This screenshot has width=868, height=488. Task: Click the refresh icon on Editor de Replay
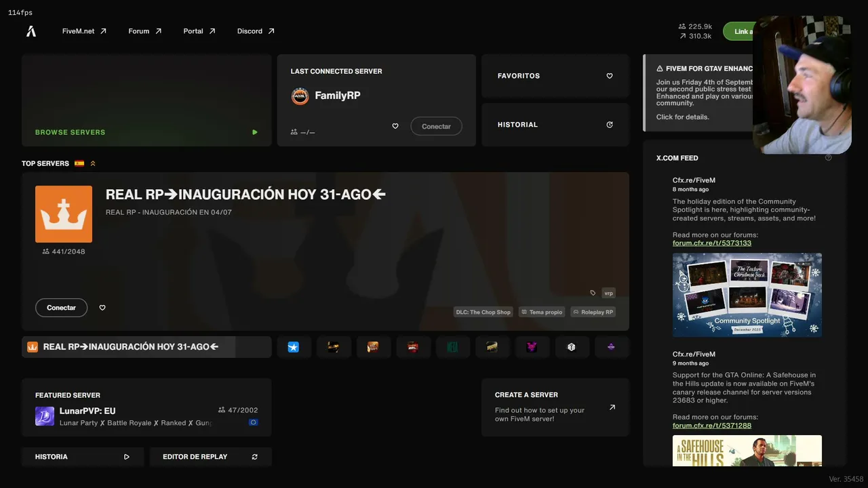click(x=255, y=457)
